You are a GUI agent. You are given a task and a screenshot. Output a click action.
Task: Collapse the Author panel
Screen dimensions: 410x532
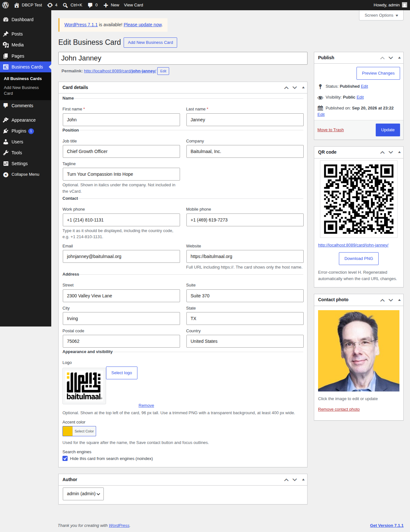(x=303, y=480)
